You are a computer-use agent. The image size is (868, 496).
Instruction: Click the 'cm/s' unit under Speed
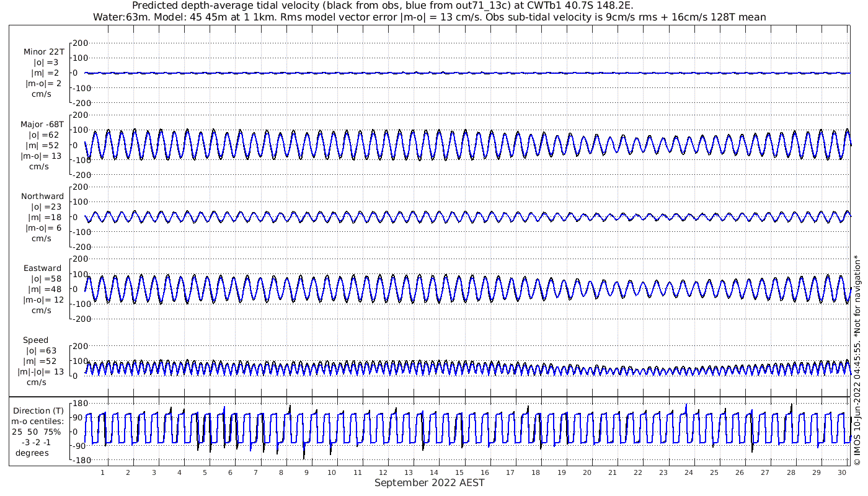36,383
